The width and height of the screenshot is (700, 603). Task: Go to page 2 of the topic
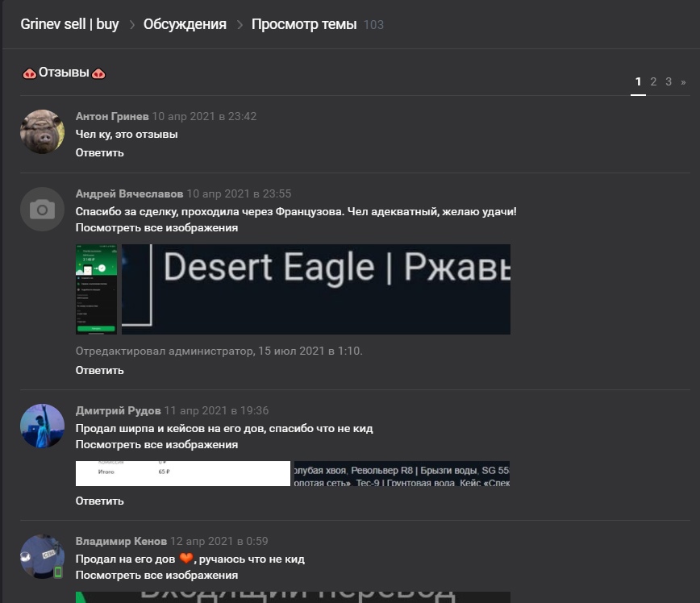tap(653, 81)
